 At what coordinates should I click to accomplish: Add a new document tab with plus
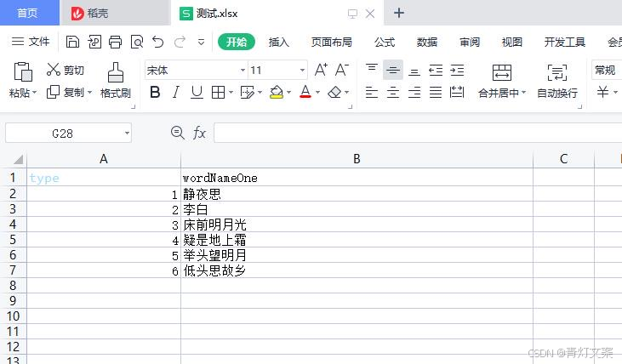(399, 13)
